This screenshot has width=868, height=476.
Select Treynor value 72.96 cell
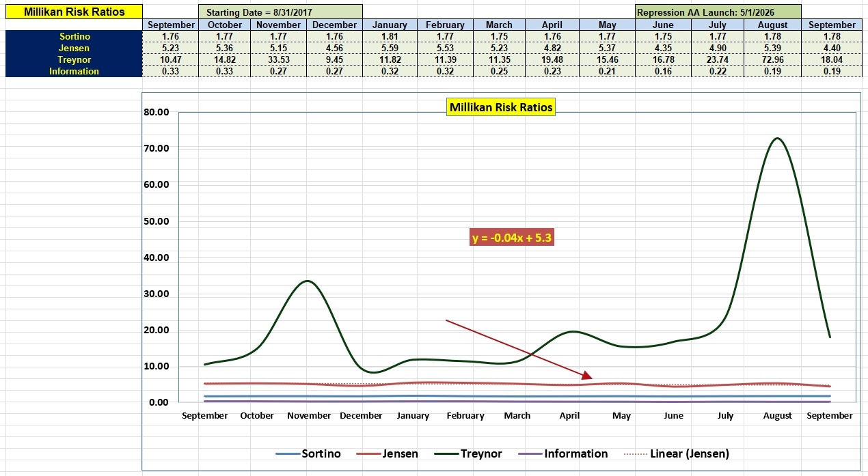click(773, 59)
